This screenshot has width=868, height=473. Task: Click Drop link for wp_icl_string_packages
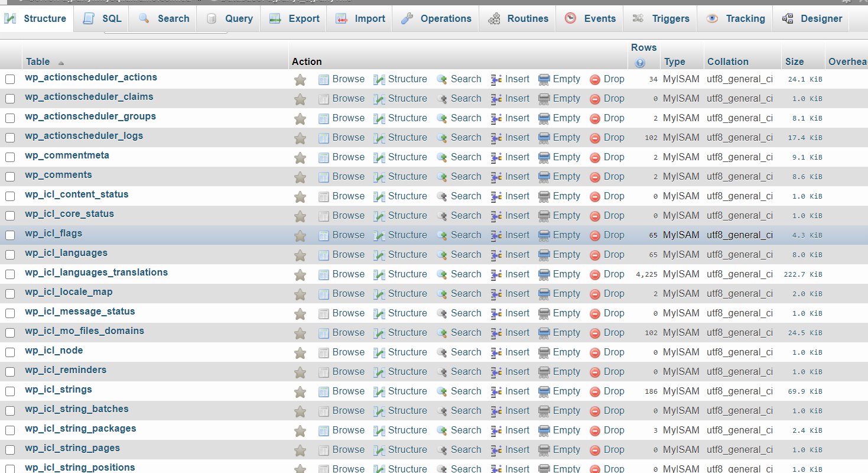coord(614,430)
